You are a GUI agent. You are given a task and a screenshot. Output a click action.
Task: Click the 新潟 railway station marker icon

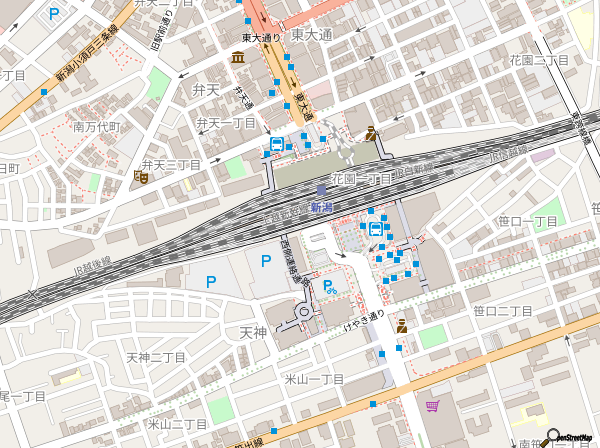click(x=321, y=190)
